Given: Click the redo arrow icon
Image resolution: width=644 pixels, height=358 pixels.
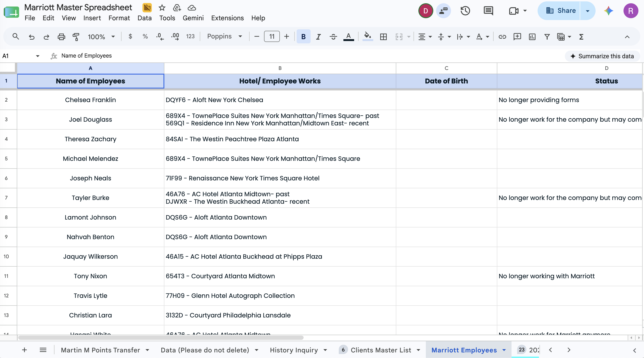Looking at the screenshot, I should (46, 37).
